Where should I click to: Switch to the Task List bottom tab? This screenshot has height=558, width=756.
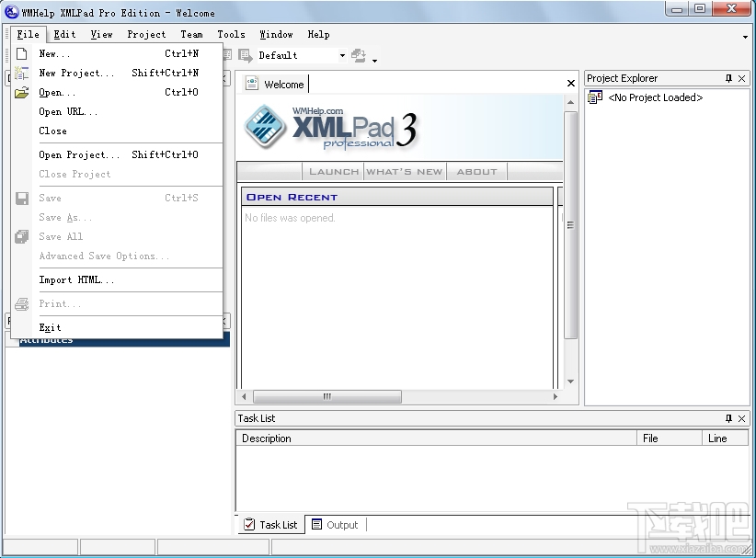click(x=271, y=524)
